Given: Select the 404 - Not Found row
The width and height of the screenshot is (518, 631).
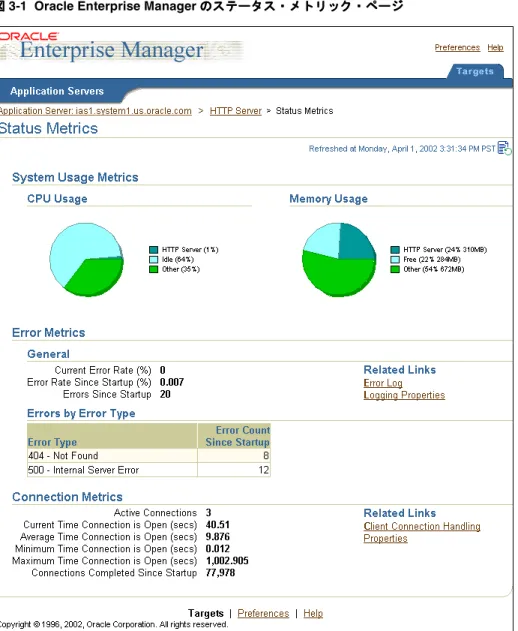Looking at the screenshot, I should (x=149, y=456).
